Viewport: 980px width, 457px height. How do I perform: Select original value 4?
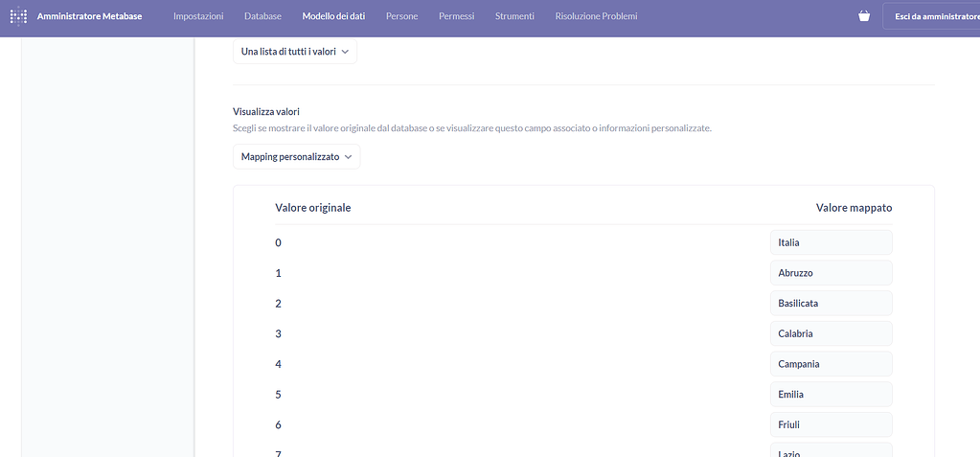point(278,364)
